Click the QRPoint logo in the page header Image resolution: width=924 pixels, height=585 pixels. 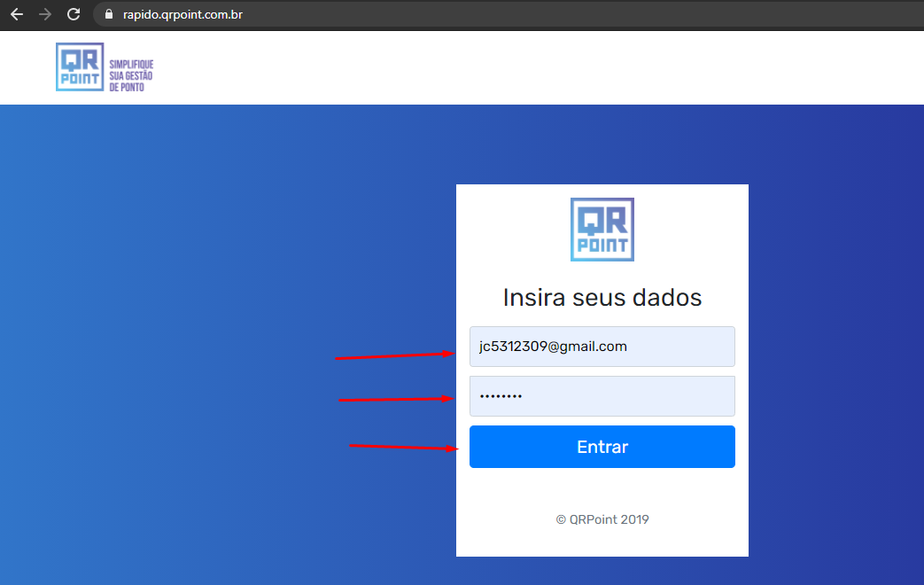coord(80,66)
